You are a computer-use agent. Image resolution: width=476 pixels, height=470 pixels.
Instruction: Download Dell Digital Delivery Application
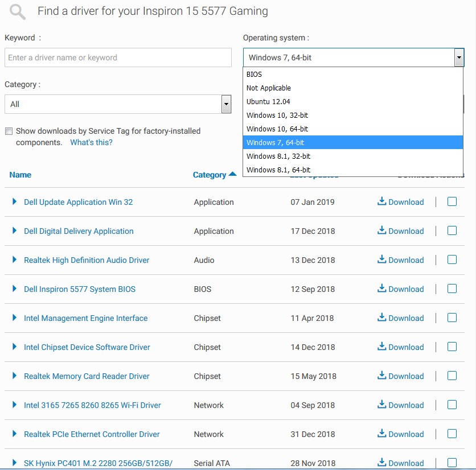click(400, 231)
